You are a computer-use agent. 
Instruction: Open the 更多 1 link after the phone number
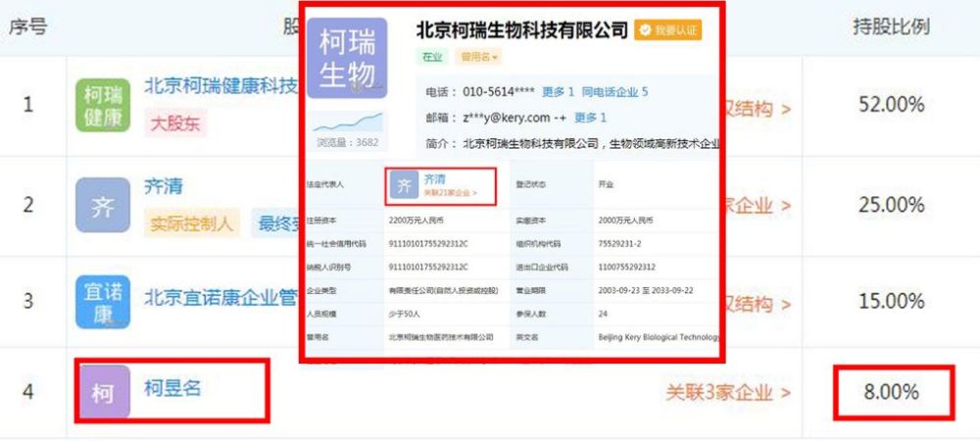[558, 92]
